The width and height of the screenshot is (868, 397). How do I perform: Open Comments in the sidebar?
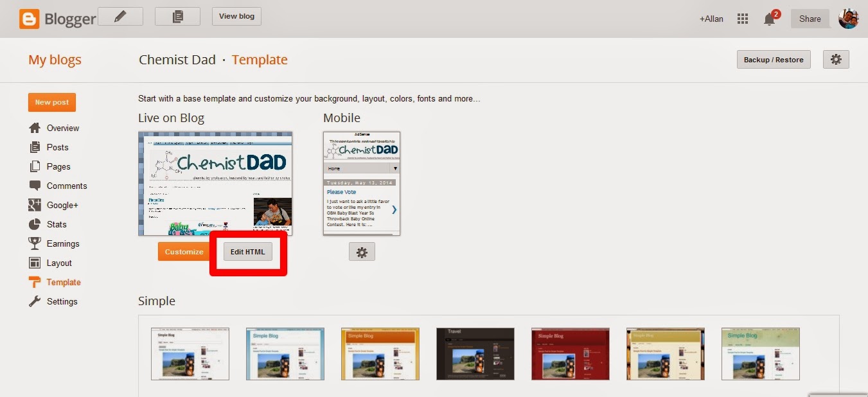(67, 186)
